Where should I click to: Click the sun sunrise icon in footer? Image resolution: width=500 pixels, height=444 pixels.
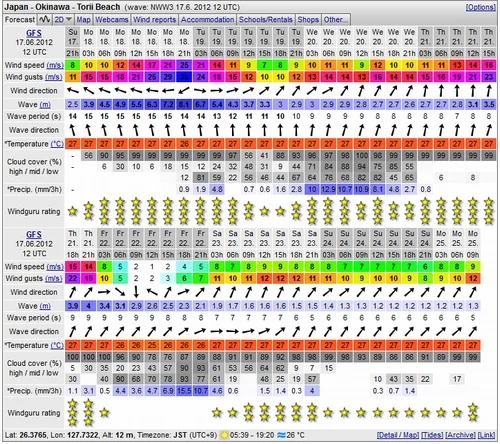pyautogui.click(x=224, y=435)
